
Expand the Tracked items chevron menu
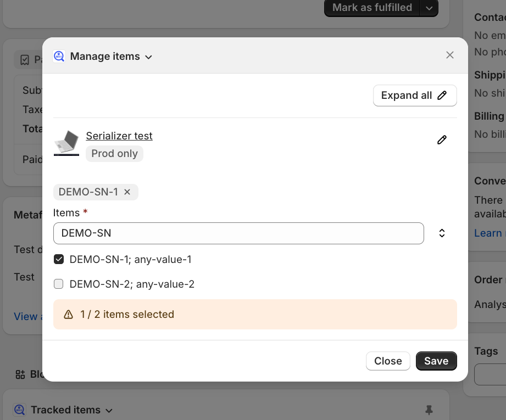[109, 410]
